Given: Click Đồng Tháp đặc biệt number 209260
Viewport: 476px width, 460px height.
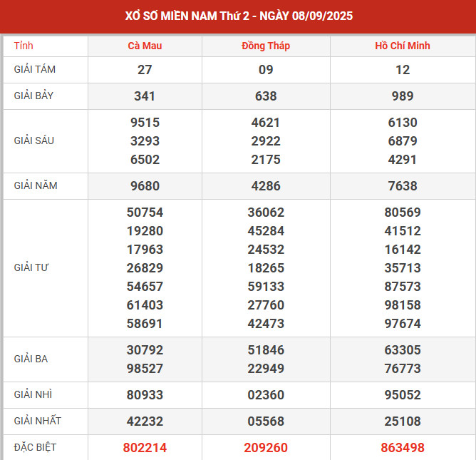Looking at the screenshot, I should tap(266, 448).
